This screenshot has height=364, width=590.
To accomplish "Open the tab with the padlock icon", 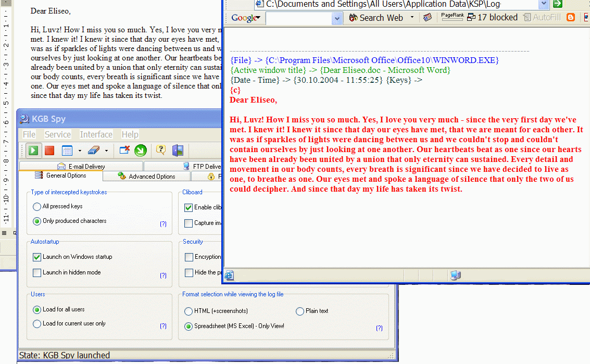I will tap(207, 176).
